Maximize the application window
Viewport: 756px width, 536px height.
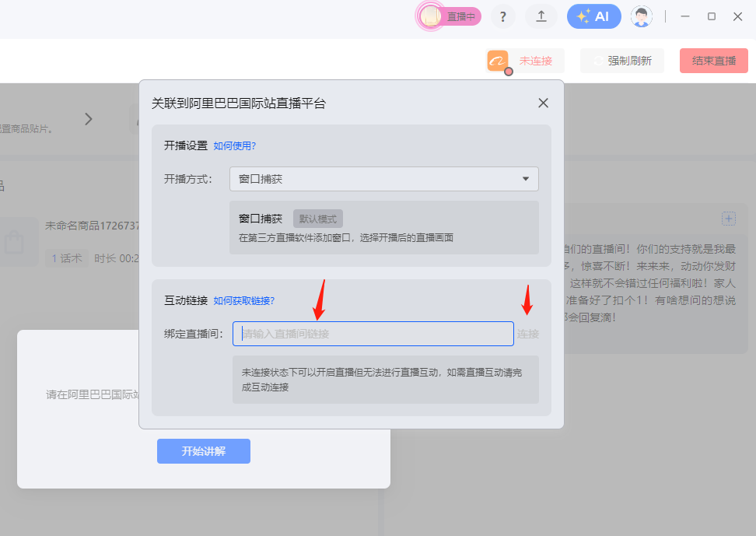(x=711, y=16)
